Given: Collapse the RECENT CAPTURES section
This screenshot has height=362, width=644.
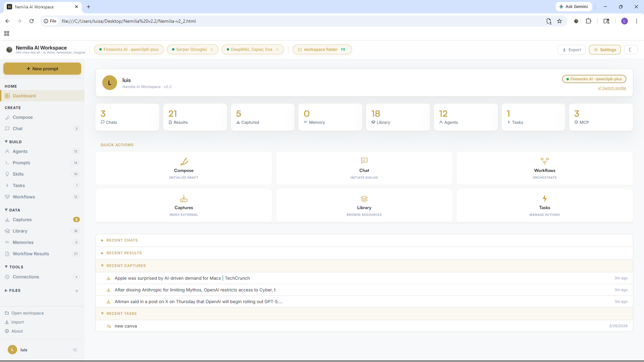Looking at the screenshot, I should point(364,266).
